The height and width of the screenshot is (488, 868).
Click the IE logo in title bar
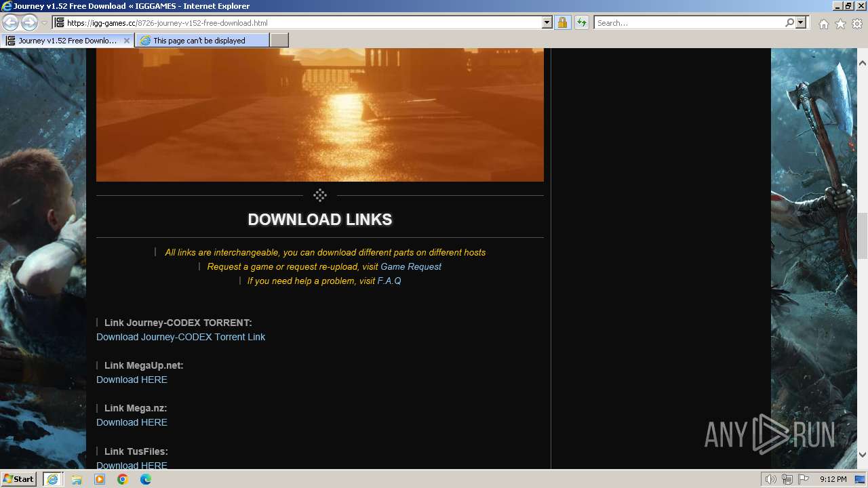[x=7, y=6]
